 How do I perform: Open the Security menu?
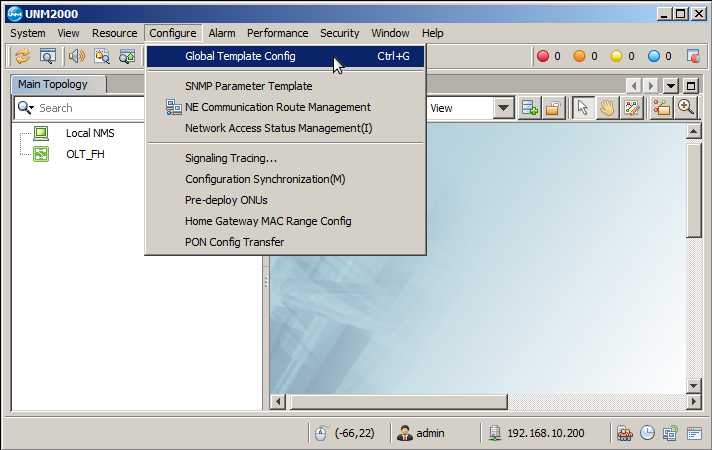click(340, 33)
